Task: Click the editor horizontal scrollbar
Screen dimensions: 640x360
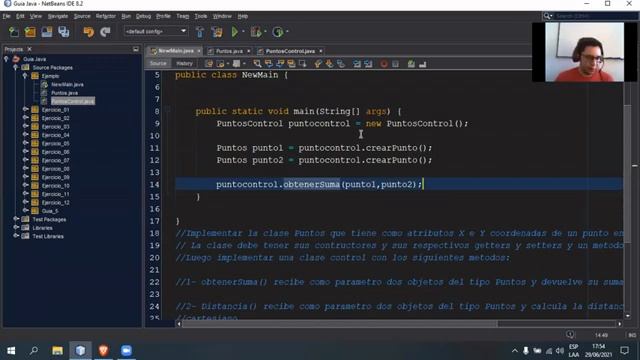Action: pyautogui.click(x=340, y=324)
